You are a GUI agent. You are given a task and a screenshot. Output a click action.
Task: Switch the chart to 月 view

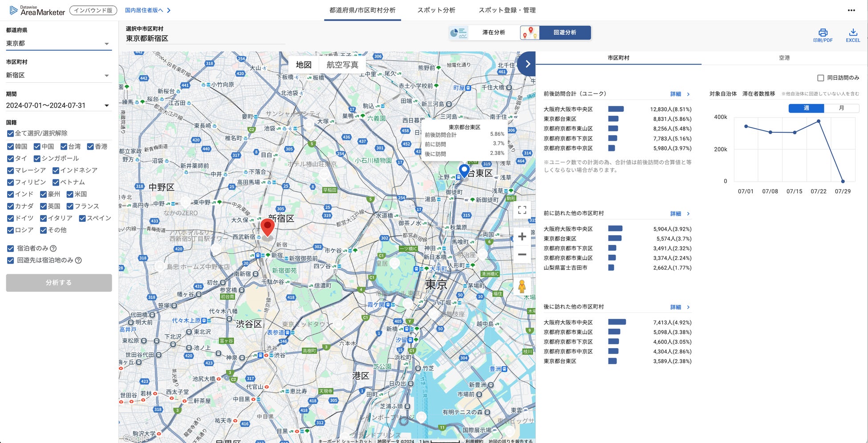841,108
